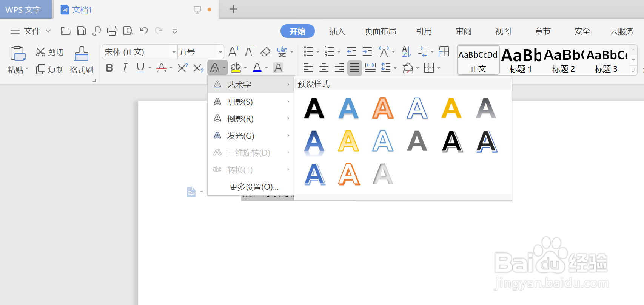Expand the underline style dropdown arrow
Screen dimensions: 644x305
point(150,68)
